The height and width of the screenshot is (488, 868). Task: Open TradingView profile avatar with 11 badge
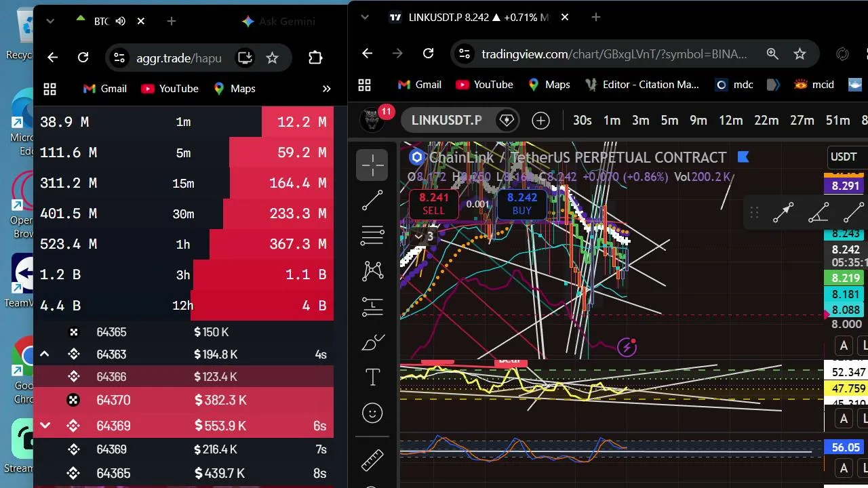point(372,120)
